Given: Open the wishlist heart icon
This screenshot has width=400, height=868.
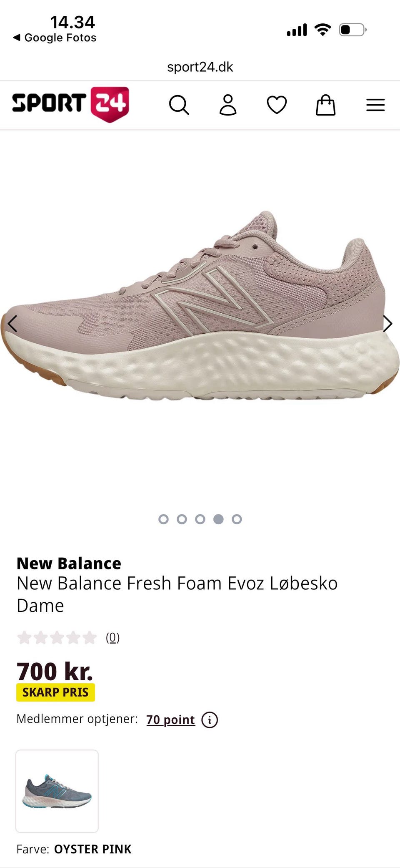Looking at the screenshot, I should [x=277, y=105].
